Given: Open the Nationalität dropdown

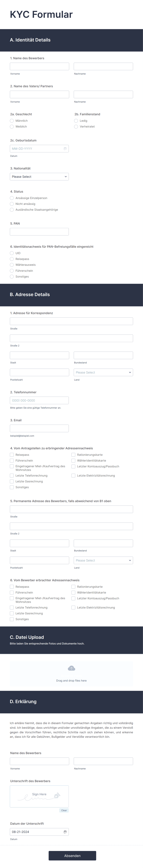Looking at the screenshot, I should (39, 176).
